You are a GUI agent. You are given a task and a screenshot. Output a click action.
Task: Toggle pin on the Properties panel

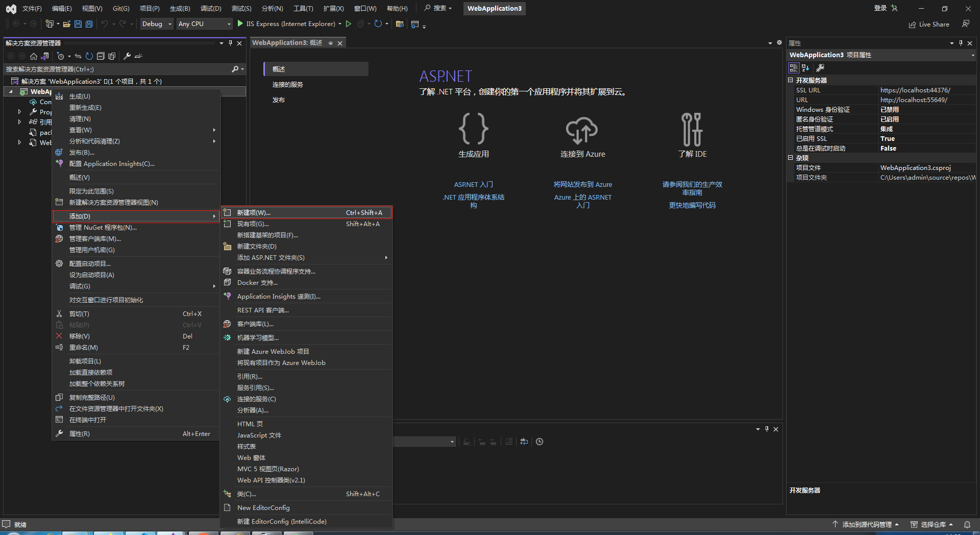pos(961,43)
